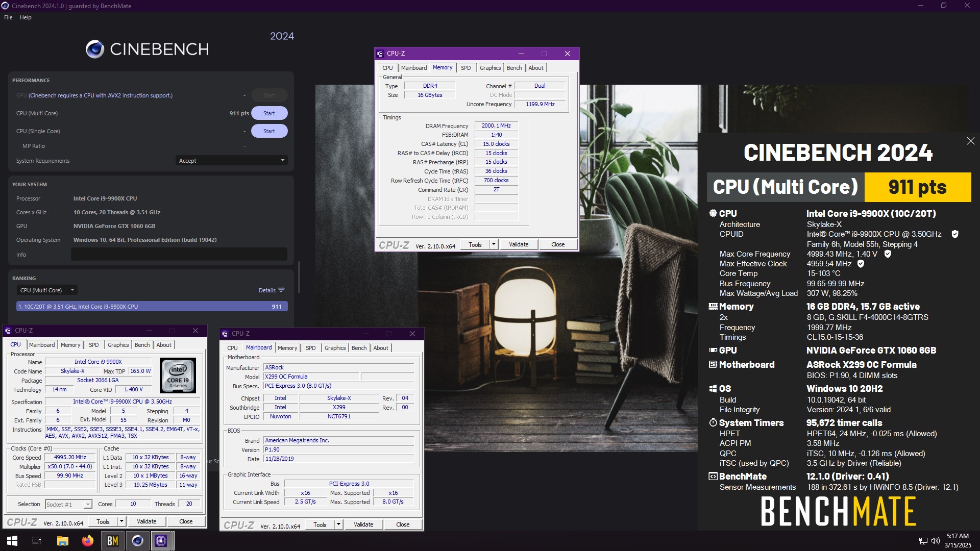Screen dimensions: 980x551
Task: Open the System Requirements Accept dropdown
Action: [x=231, y=161]
